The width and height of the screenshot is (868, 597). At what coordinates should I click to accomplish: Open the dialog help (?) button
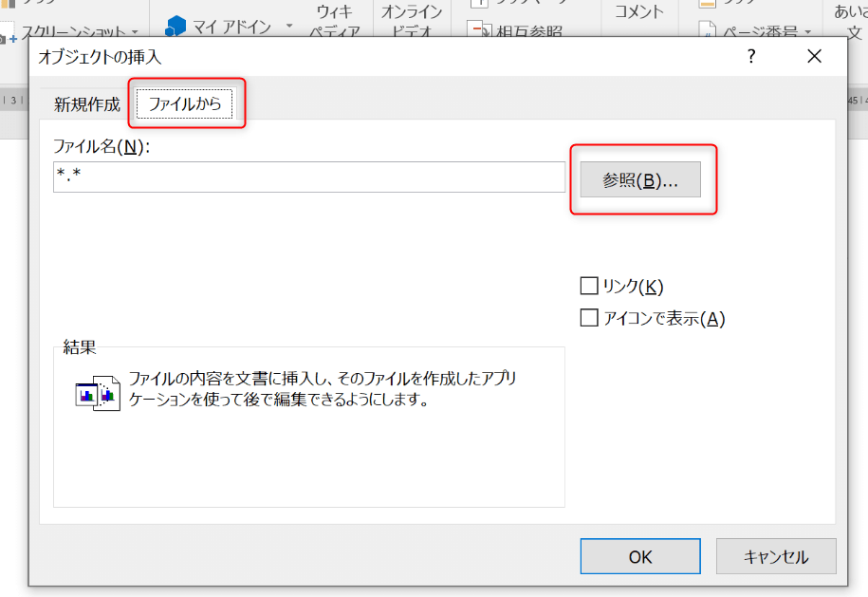pos(750,57)
